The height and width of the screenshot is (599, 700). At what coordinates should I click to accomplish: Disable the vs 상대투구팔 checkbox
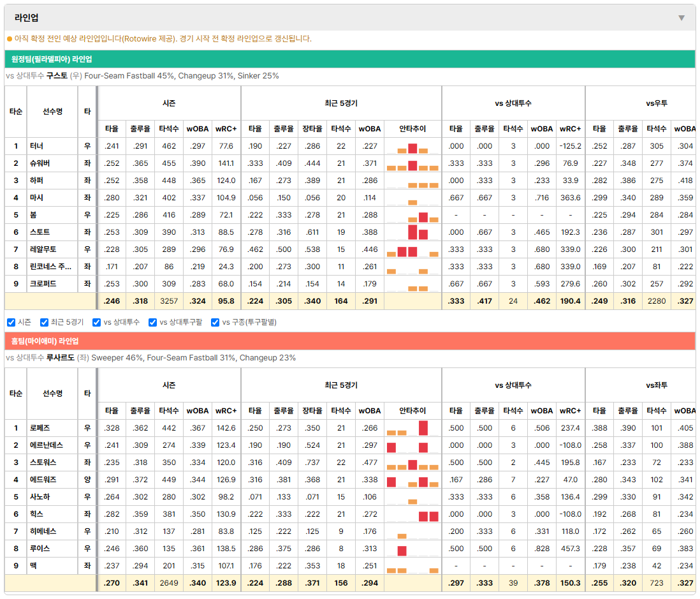152,322
